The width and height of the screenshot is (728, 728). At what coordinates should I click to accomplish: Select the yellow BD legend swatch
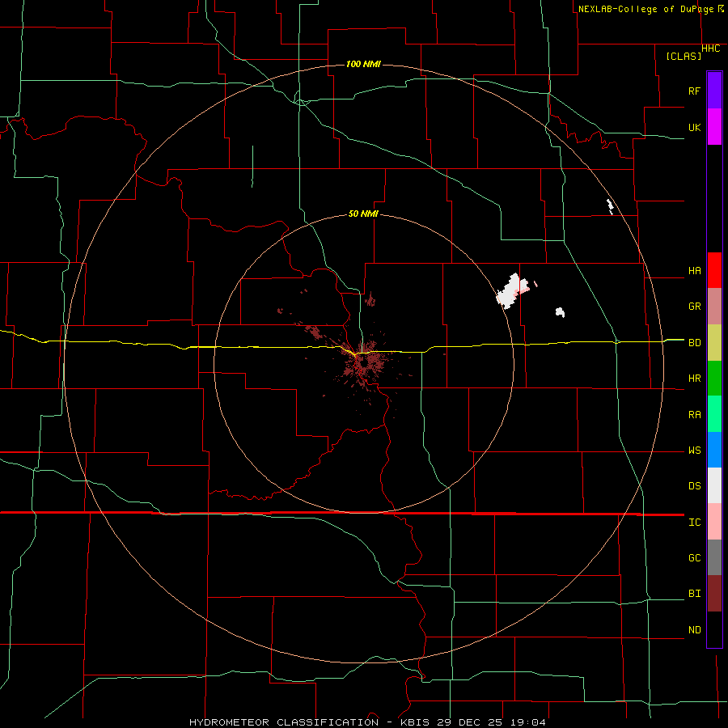(714, 343)
